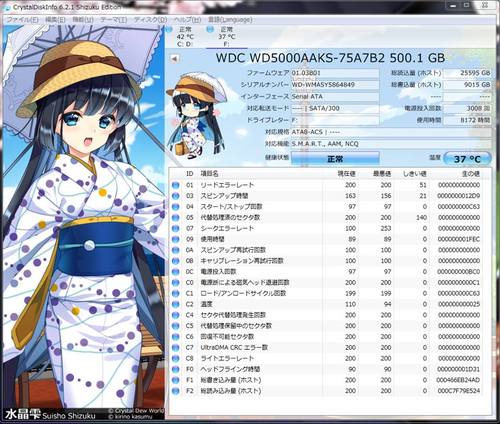This screenshot has height=424, width=500.
Task: Click status icon for ID 0B row
Action: [x=175, y=261]
